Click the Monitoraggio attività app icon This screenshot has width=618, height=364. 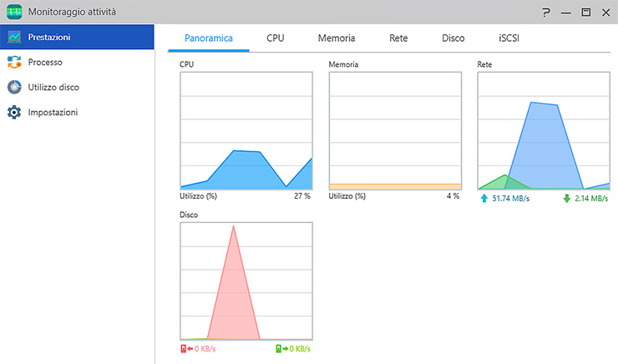[14, 12]
